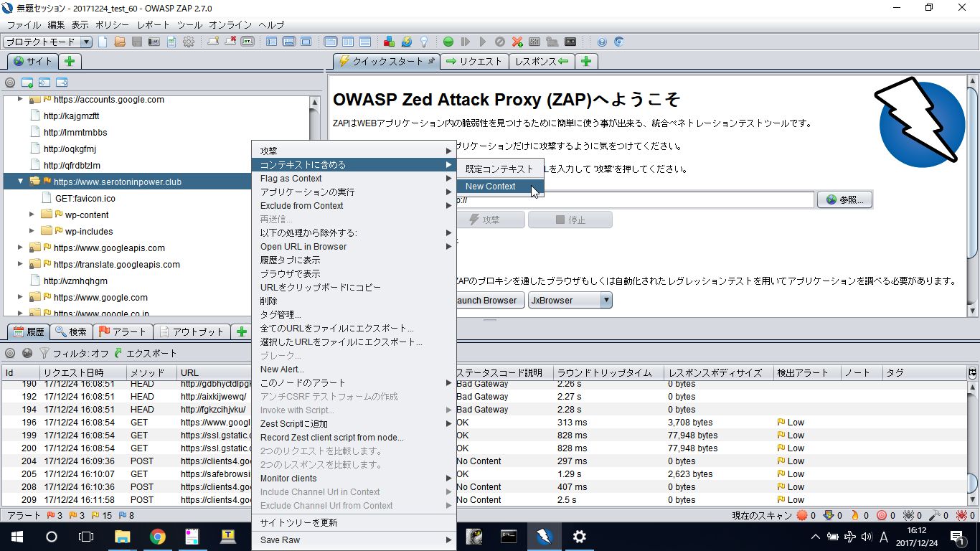Expand the accounts.google.com tree node
The image size is (980, 551).
(21, 100)
